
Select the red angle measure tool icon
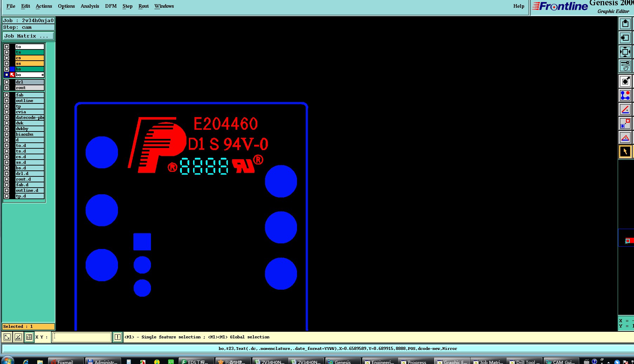625,109
